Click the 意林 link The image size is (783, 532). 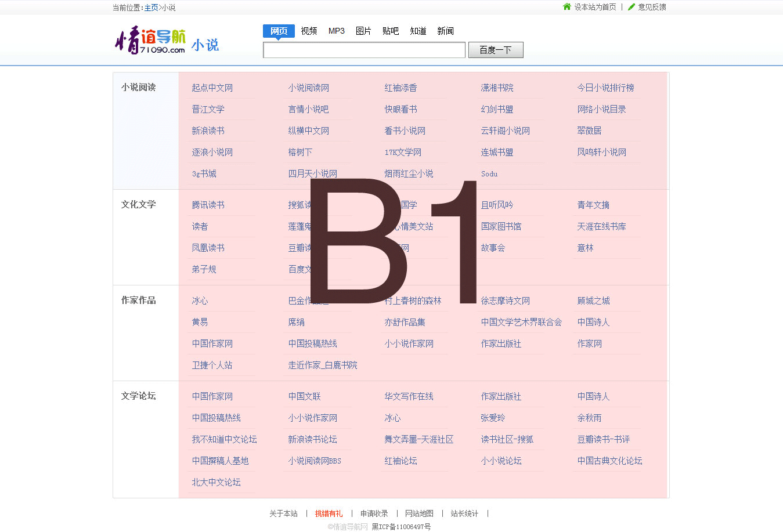pos(586,248)
